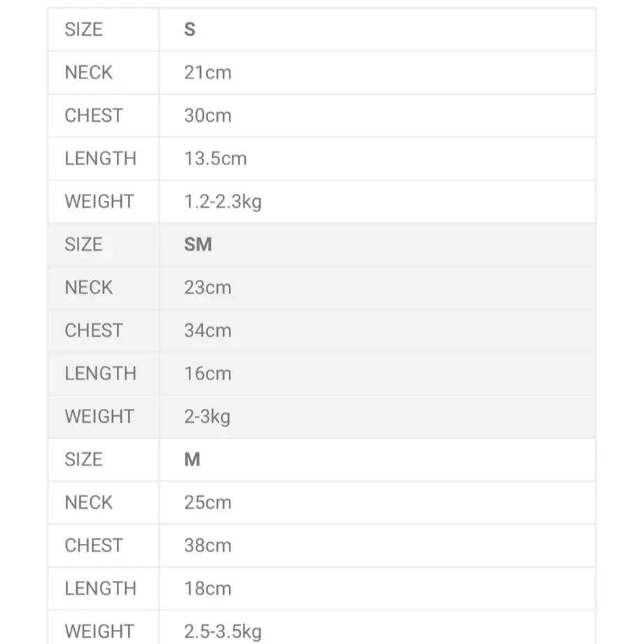Click the 18cm length value
This screenshot has height=644, width=644.
pyautogui.click(x=208, y=589)
